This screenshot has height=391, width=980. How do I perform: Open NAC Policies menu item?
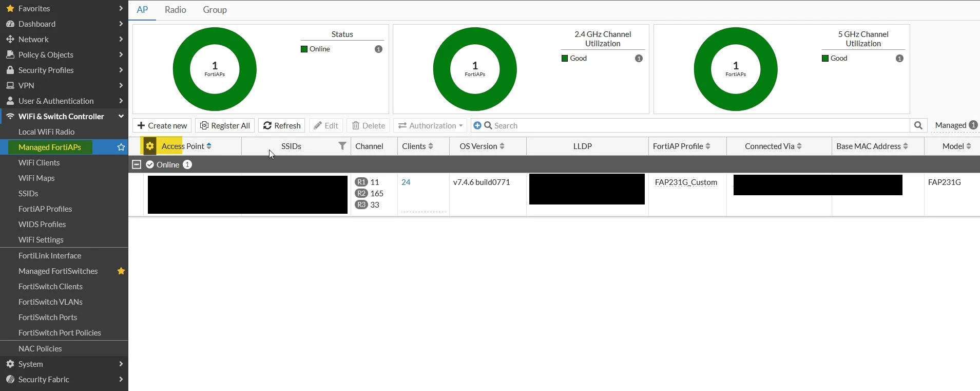pos(40,348)
